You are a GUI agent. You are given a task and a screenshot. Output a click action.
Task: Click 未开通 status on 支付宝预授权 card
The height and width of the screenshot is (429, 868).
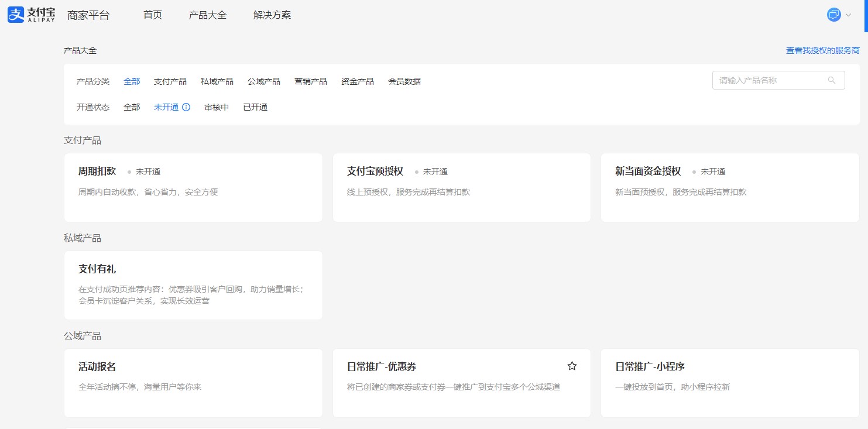pos(435,171)
